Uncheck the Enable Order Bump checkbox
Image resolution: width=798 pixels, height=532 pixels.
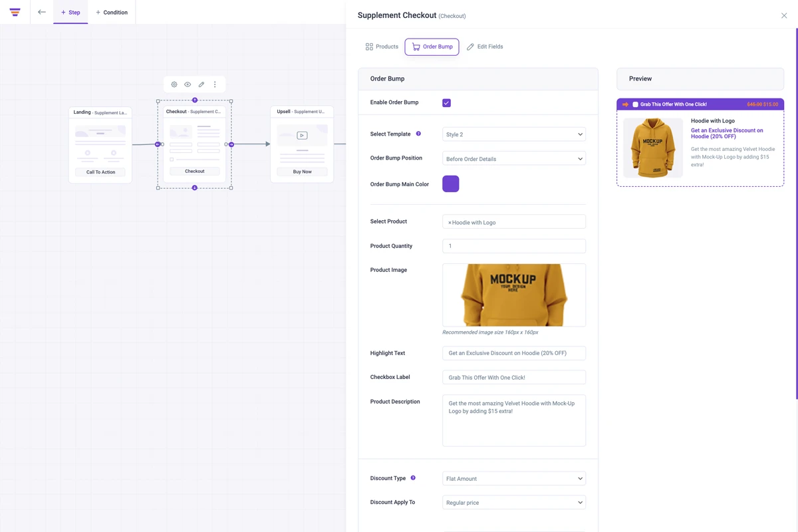click(446, 103)
